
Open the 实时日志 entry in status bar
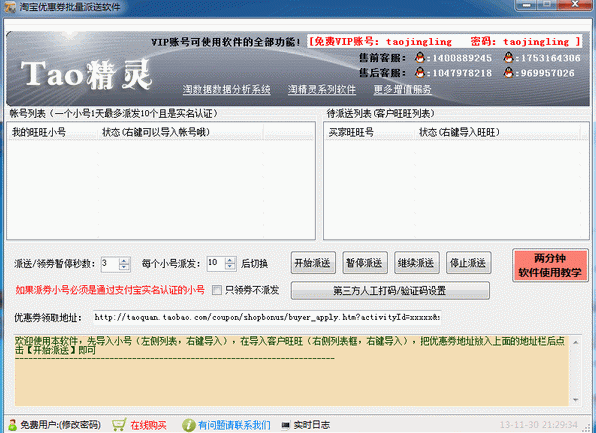point(312,425)
